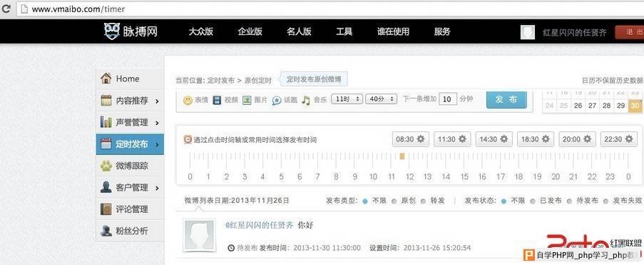Click the 微博跟踪 paw icon
This screenshot has width=644, height=265.
tap(106, 166)
